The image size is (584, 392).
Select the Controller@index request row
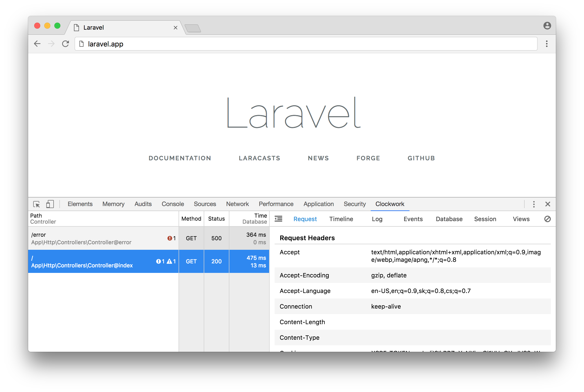(148, 261)
